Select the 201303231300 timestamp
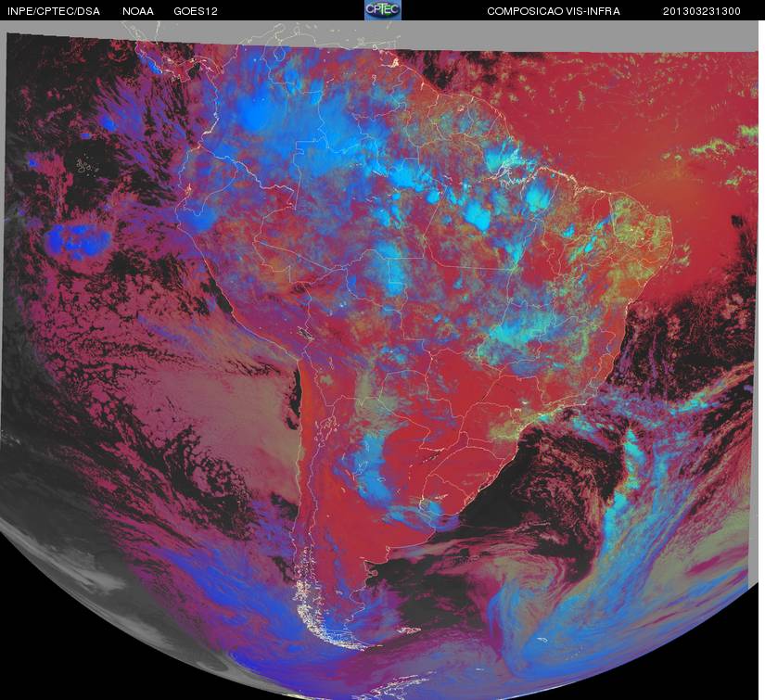 (702, 11)
